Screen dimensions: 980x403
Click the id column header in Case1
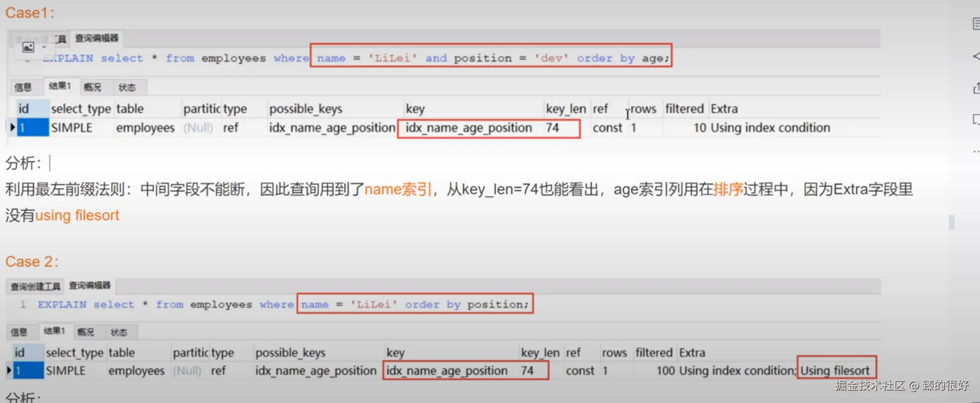pos(33,109)
